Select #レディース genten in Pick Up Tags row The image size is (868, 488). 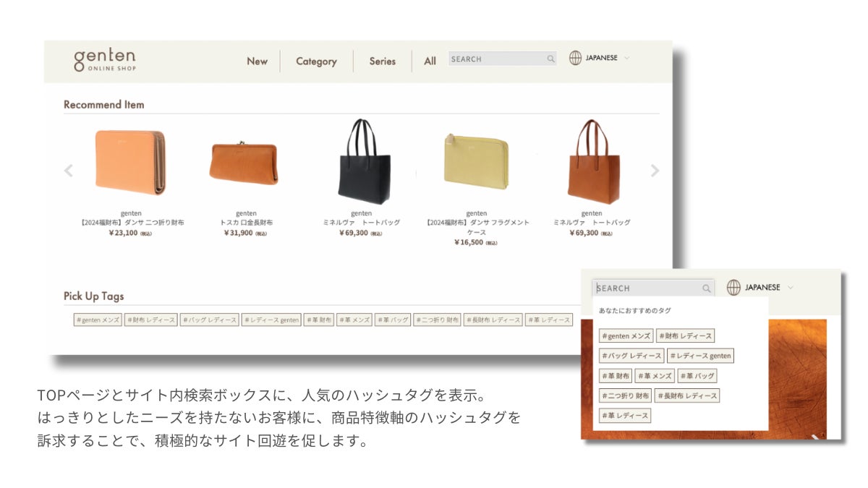click(271, 320)
